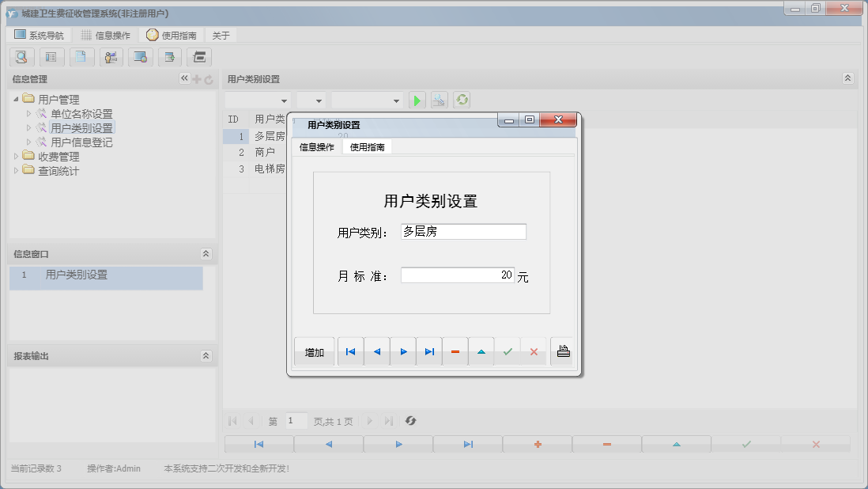
Task: Expand the 收费管理 tree node
Action: pos(14,156)
